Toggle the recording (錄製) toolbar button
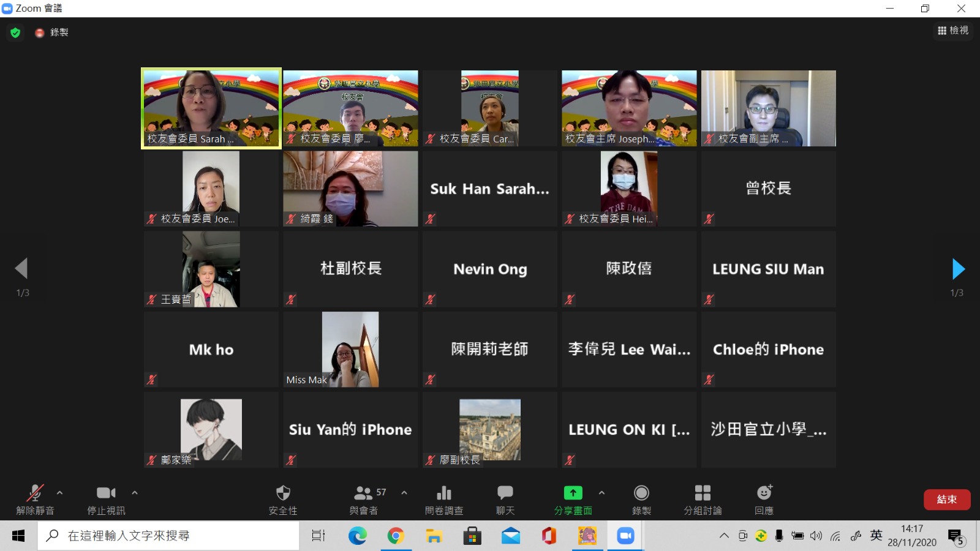Viewport: 980px width, 551px height. point(641,493)
